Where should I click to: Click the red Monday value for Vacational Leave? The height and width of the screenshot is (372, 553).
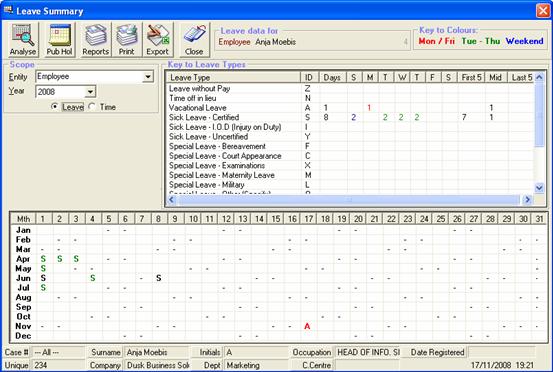coord(369,108)
